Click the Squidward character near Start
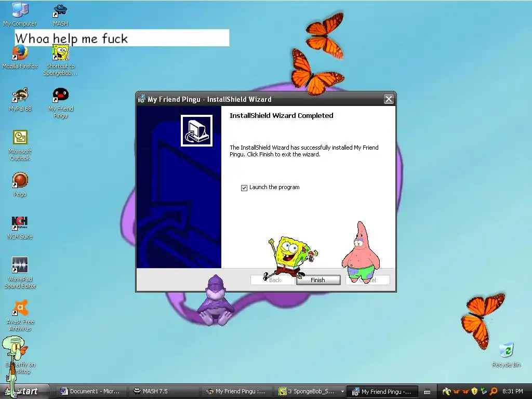532x399 pixels. (14, 366)
